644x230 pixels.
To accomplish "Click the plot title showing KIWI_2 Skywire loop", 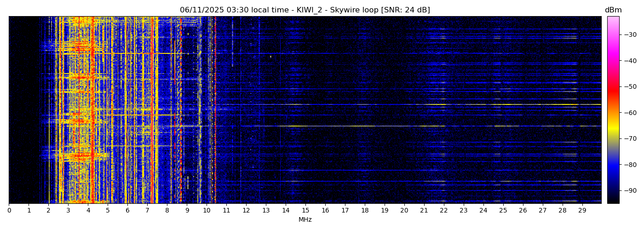I will tap(305, 10).
